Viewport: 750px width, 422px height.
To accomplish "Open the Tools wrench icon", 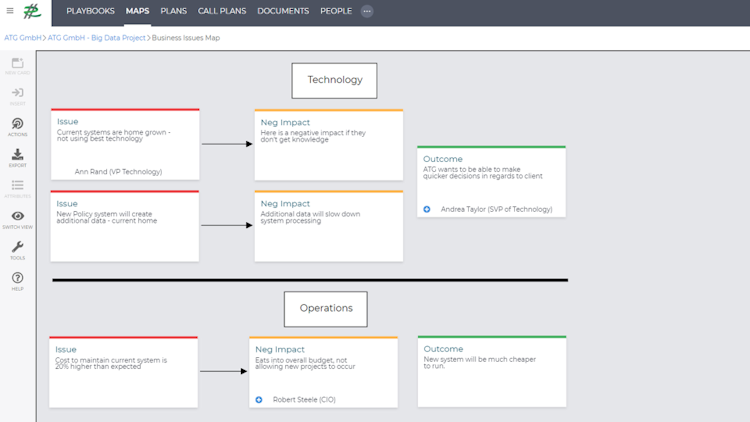I will click(x=17, y=250).
